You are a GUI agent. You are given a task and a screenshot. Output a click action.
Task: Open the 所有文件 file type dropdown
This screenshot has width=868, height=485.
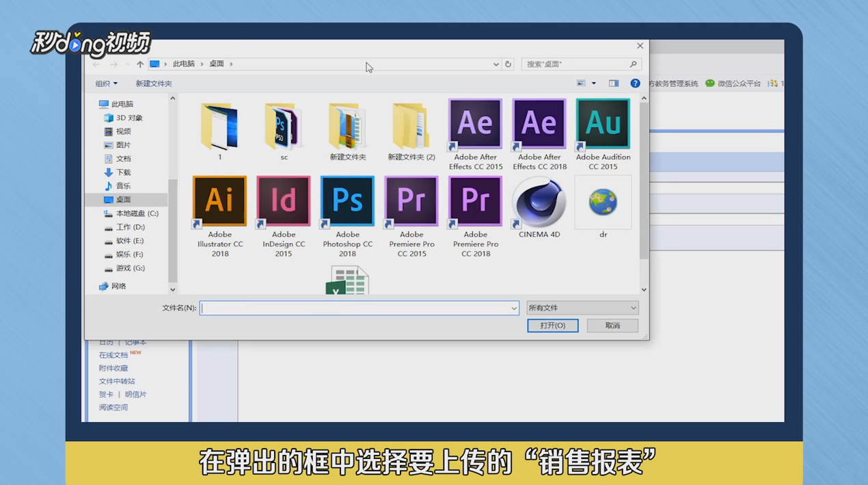pyautogui.click(x=582, y=308)
